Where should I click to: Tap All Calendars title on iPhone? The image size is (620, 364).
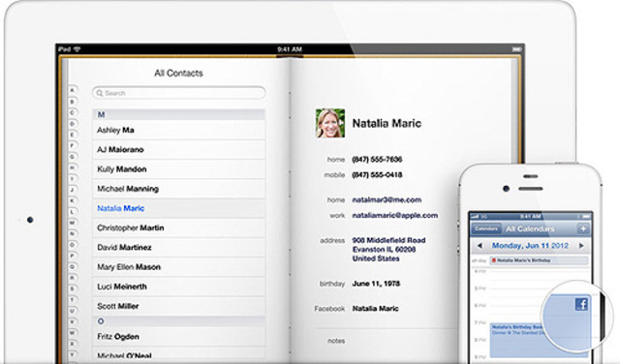(x=530, y=228)
